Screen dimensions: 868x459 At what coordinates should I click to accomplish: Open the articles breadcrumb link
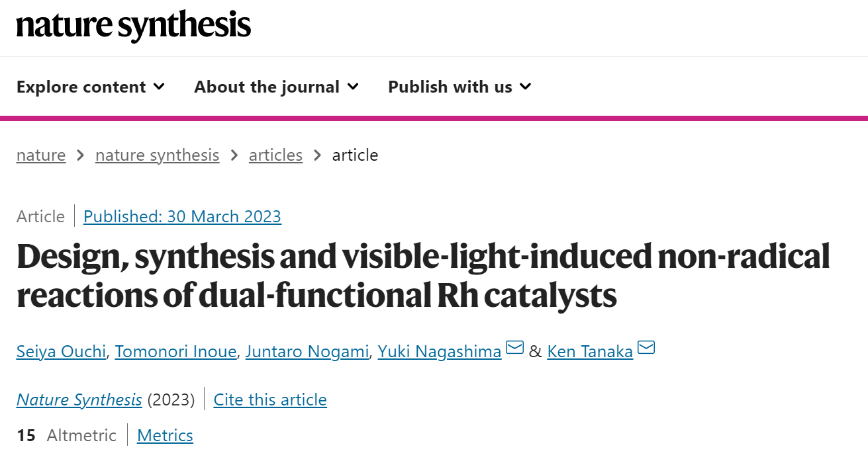275,155
